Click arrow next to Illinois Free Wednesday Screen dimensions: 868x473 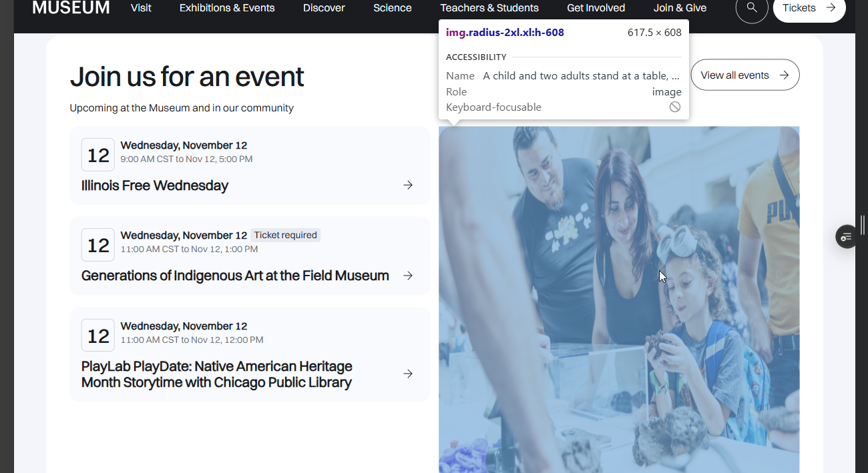408,185
